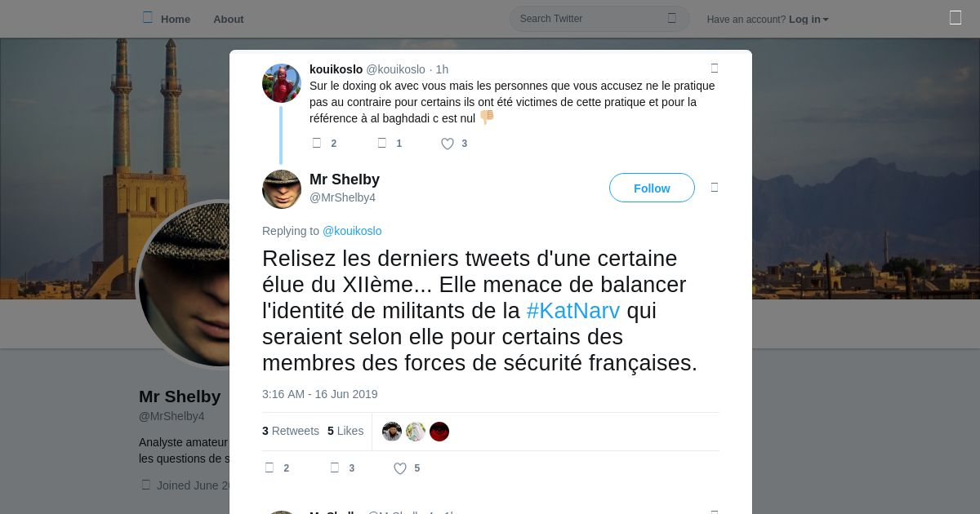This screenshot has height=514, width=980.
Task: Like the kouikoslo tweet heart
Action: tap(448, 144)
